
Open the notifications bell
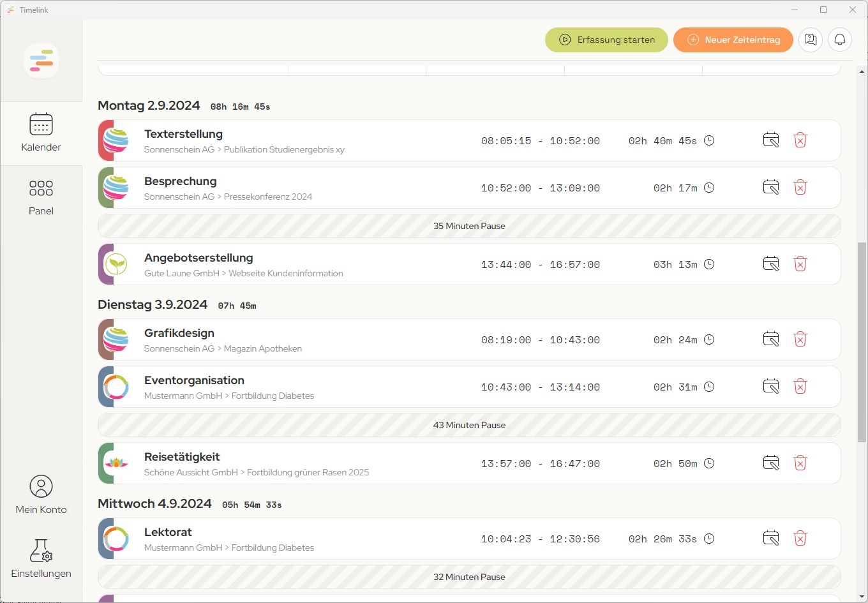(840, 40)
